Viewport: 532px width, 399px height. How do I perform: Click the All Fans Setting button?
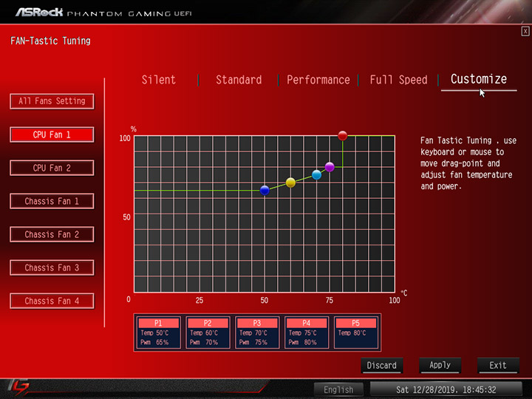tap(52, 101)
